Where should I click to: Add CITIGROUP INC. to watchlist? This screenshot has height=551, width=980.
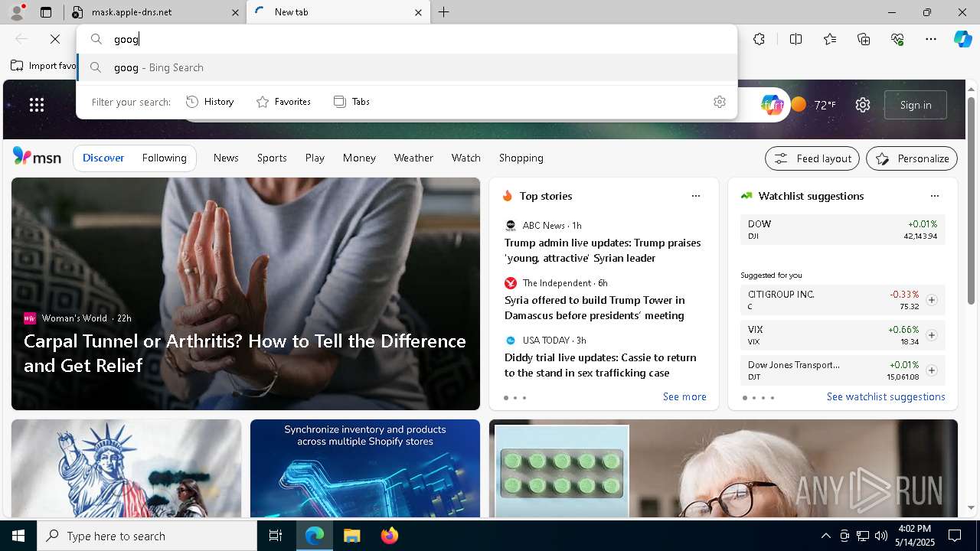(932, 300)
